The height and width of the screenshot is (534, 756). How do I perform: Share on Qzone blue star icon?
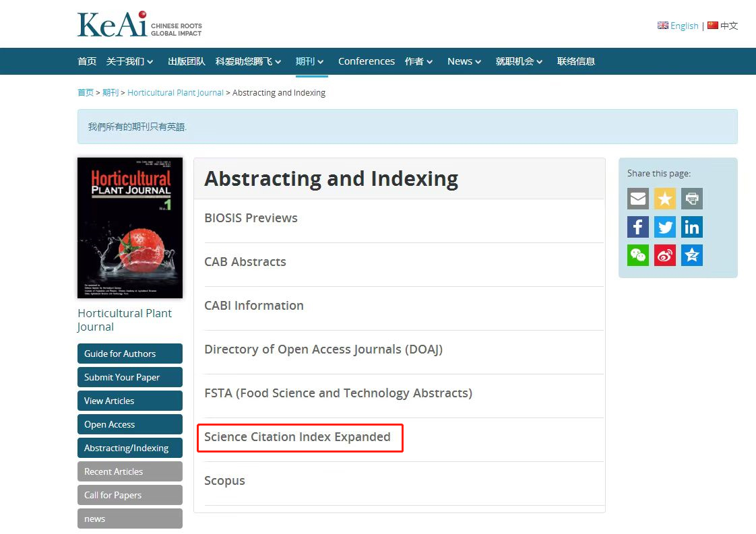692,255
